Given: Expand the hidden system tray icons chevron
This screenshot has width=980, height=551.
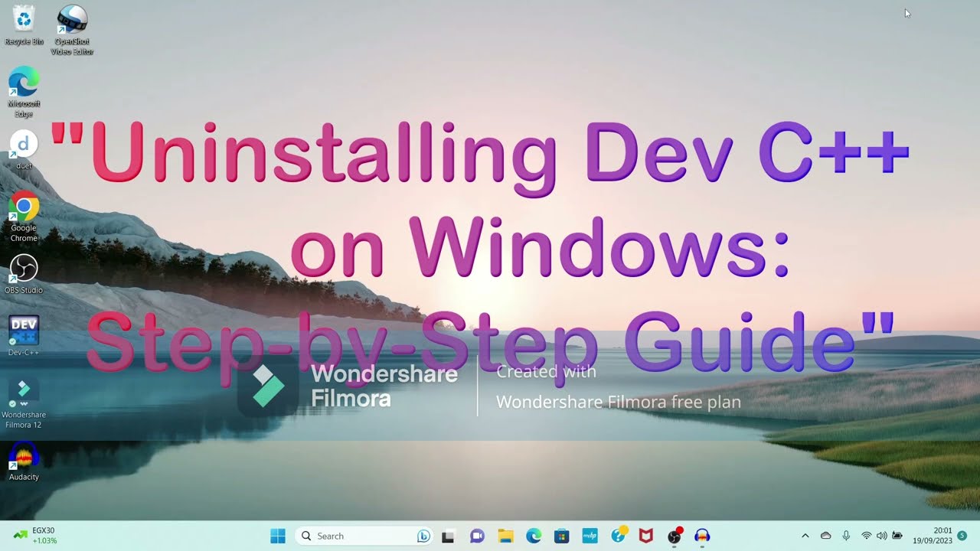Looking at the screenshot, I should click(x=805, y=536).
